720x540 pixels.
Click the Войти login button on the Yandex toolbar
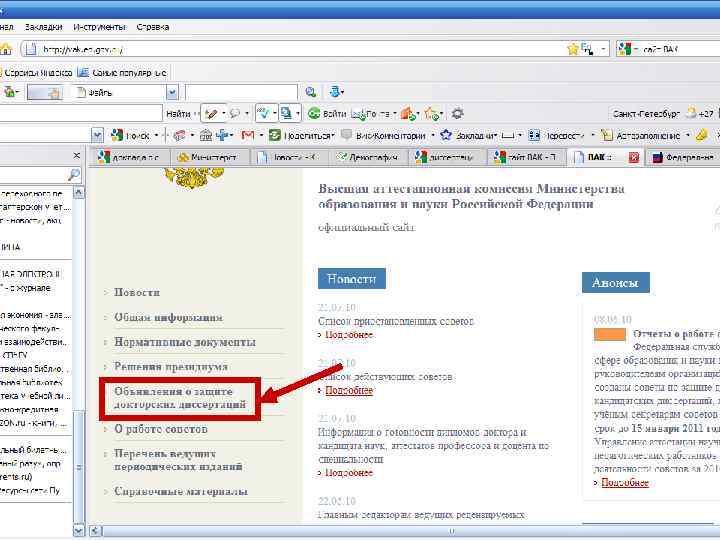tap(327, 113)
